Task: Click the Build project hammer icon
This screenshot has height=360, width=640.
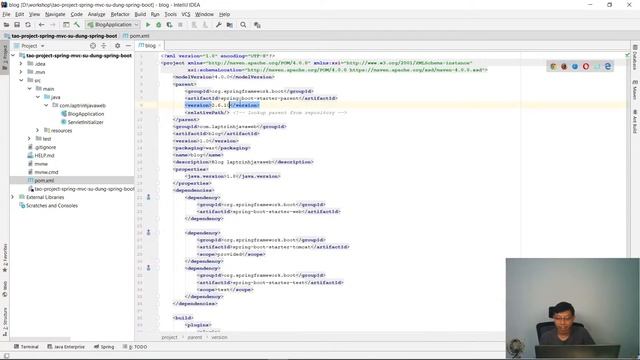Action: [x=77, y=25]
